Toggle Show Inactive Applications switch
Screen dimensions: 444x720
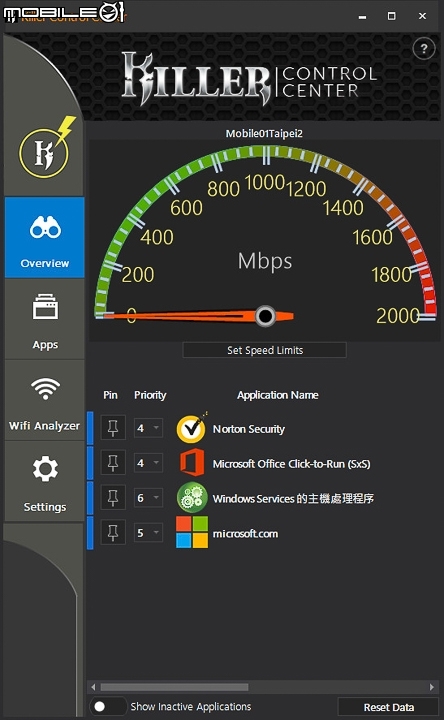click(x=108, y=707)
